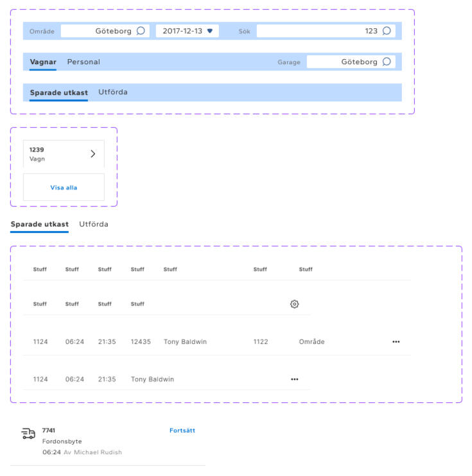Open three-dot menu for row with Område
Viewport: 472px width, 476px height.
(396, 342)
